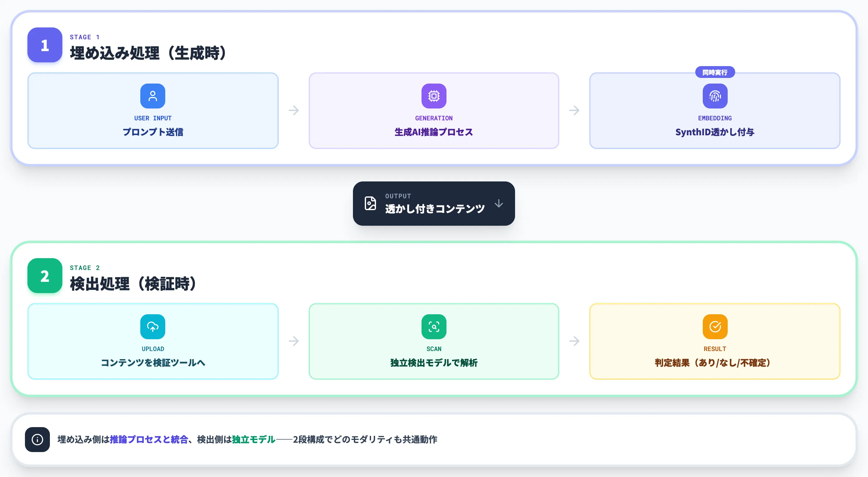
Task: Click the green Stage 2 number badge
Action: (45, 276)
